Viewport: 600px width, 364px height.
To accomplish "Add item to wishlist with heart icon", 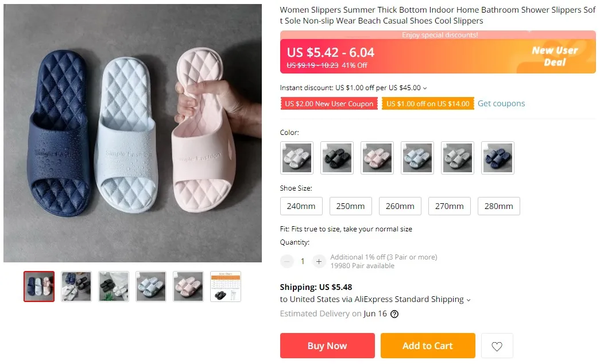I will tap(497, 346).
